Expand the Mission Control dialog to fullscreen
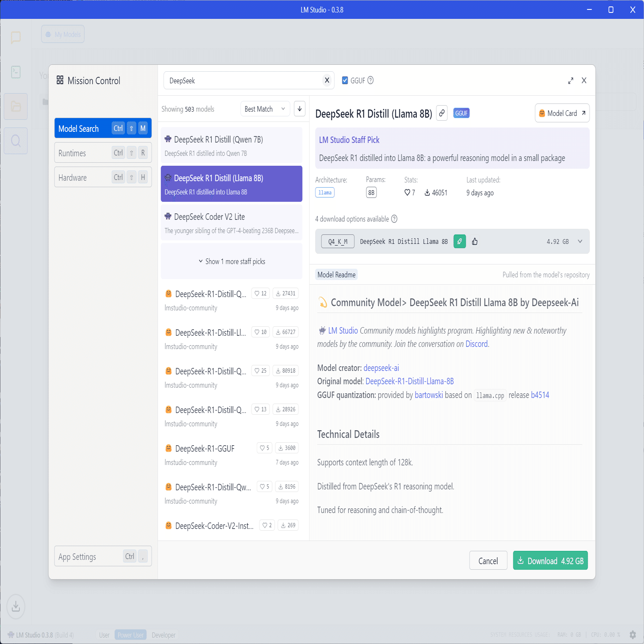644x644 pixels. [x=571, y=81]
